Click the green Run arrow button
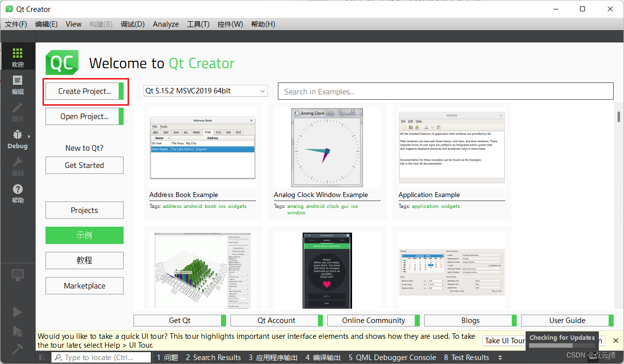Image resolution: width=624 pixels, height=364 pixels. point(17,312)
